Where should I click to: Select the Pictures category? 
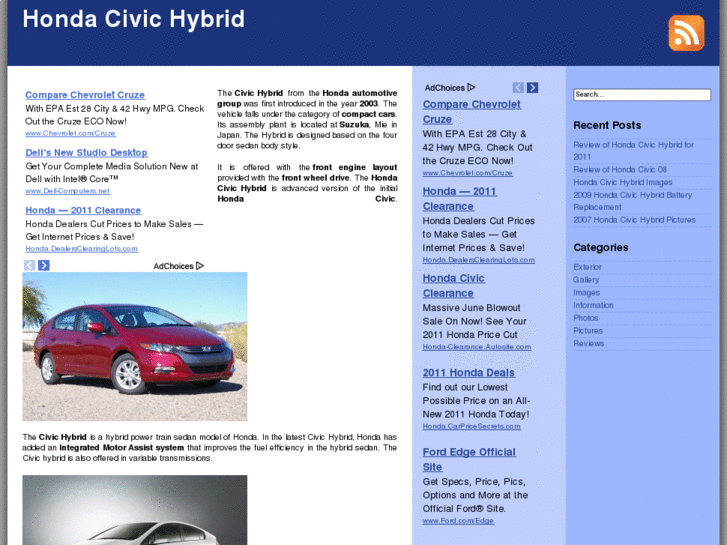(x=588, y=331)
